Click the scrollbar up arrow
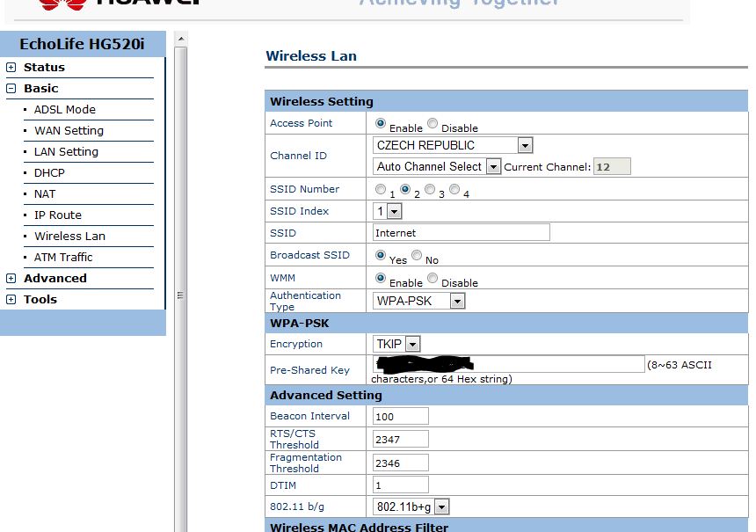 tap(181, 39)
